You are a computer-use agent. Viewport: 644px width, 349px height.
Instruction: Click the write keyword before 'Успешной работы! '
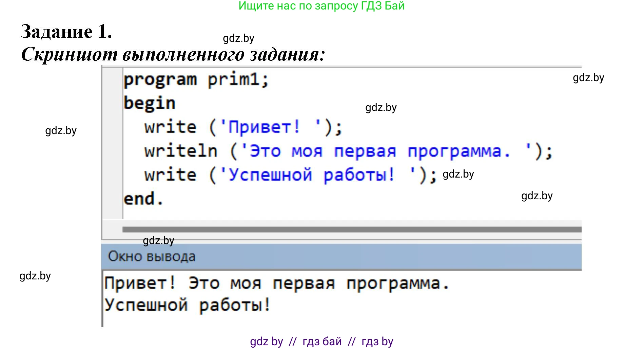pos(170,175)
